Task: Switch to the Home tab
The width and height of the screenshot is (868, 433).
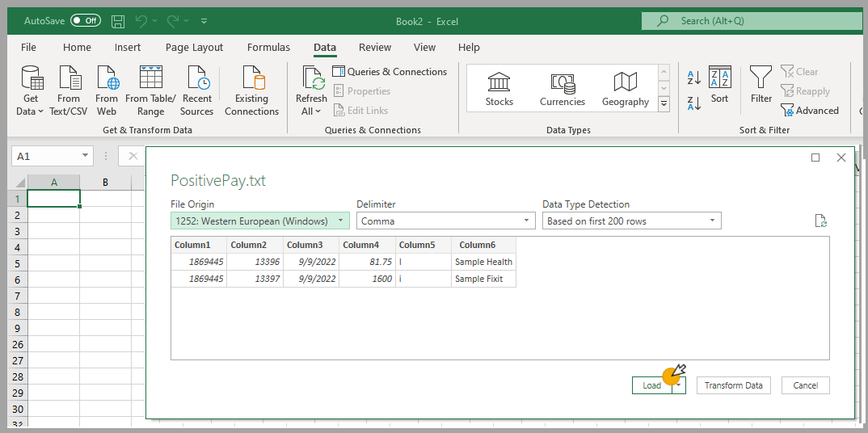Action: (77, 48)
